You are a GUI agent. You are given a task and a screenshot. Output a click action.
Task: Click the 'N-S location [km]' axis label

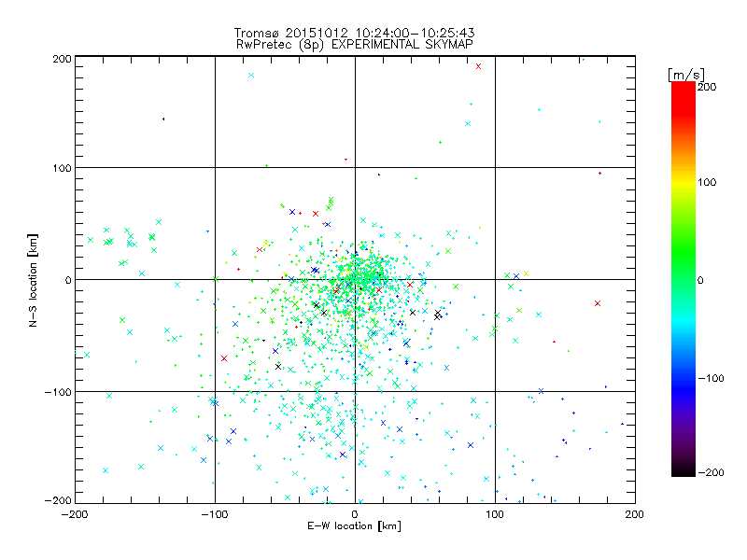pyautogui.click(x=33, y=280)
